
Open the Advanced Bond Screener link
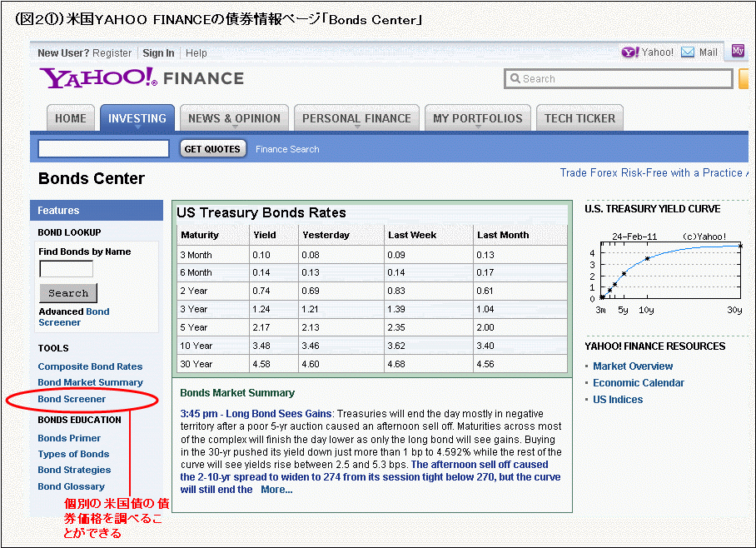pos(74,317)
